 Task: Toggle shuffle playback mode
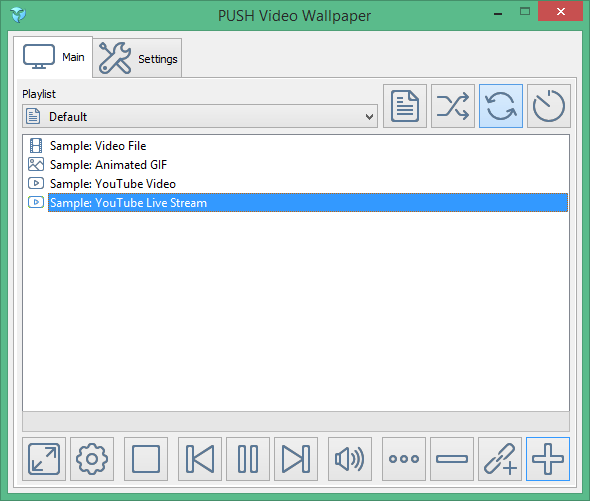pos(453,106)
